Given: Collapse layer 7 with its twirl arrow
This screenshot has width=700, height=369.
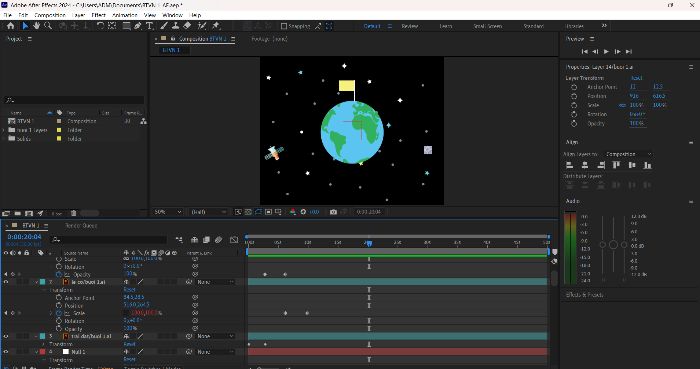Looking at the screenshot, I should [37, 282].
